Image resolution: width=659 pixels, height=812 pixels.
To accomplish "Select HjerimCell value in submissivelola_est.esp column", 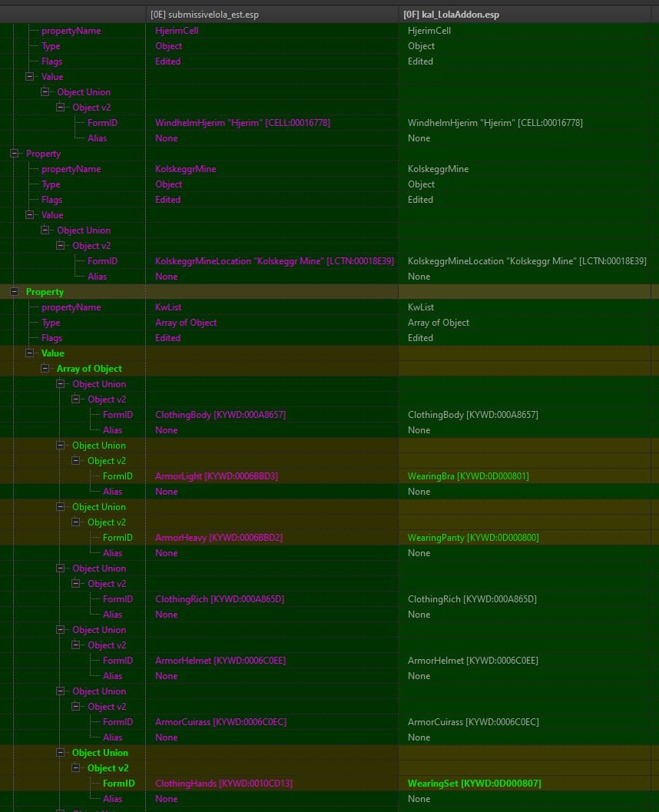I will pyautogui.click(x=177, y=31).
